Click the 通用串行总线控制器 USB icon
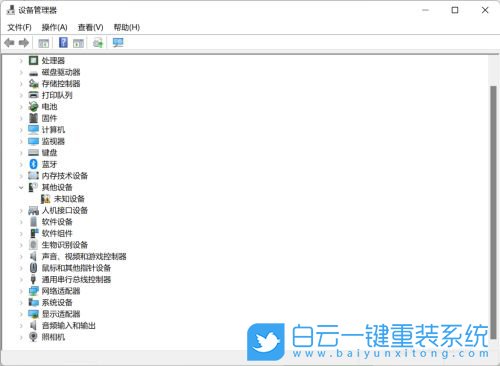This screenshot has height=366, width=500. click(x=33, y=279)
